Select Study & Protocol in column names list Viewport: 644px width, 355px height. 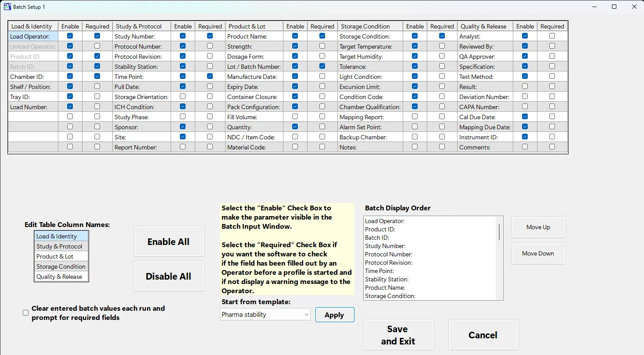click(x=61, y=246)
